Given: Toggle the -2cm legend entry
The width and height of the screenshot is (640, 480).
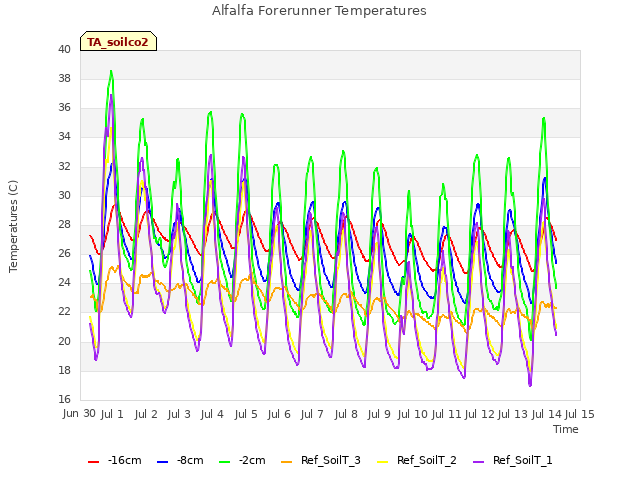Looking at the screenshot, I should coord(242,460).
